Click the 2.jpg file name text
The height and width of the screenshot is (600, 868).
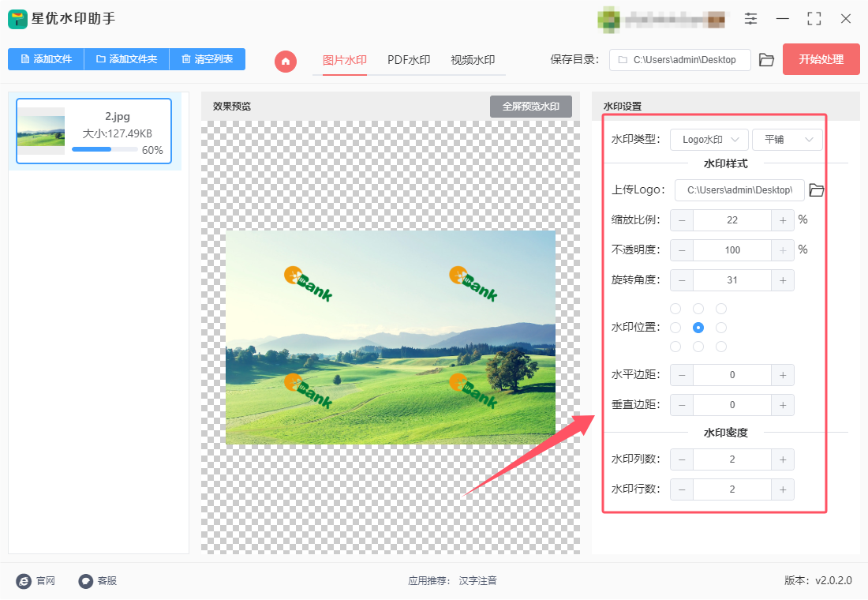(118, 116)
